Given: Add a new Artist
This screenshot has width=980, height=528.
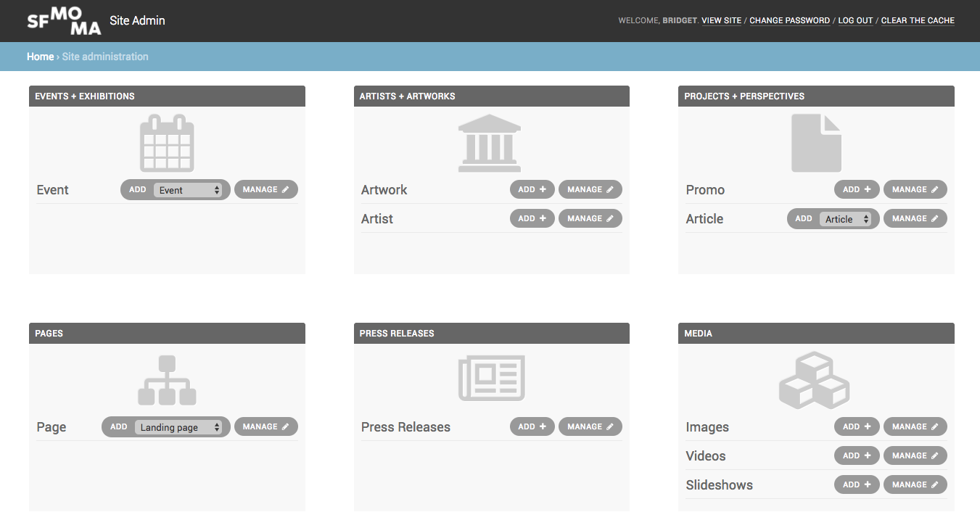Looking at the screenshot, I should (532, 219).
